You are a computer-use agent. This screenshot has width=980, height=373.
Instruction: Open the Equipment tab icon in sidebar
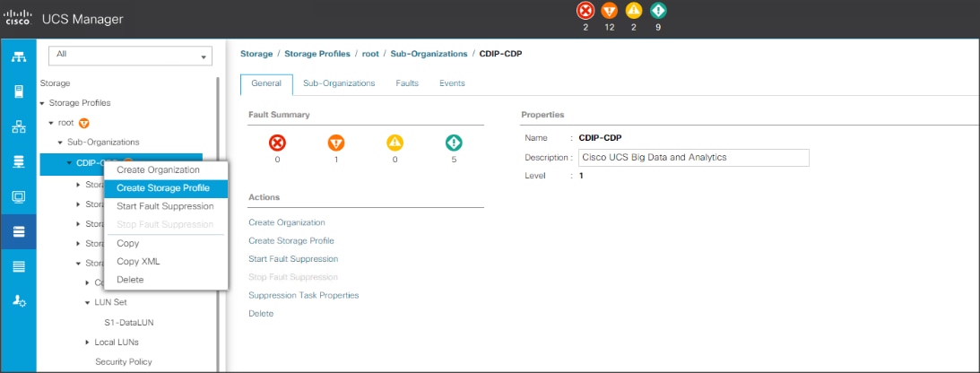[x=19, y=57]
